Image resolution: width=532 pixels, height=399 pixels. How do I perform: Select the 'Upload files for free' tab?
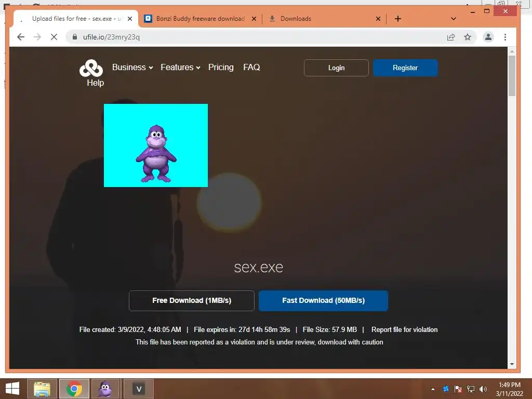(76, 19)
